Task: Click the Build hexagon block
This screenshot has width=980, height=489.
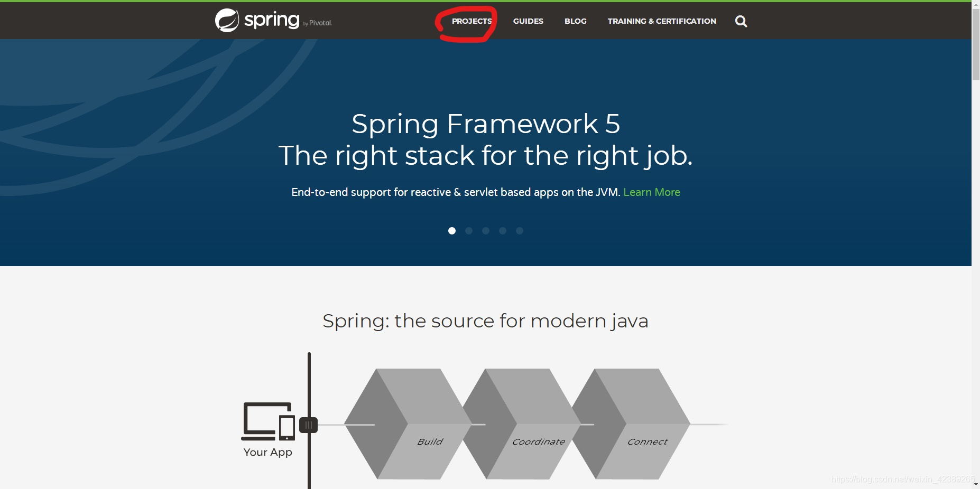Action: (408, 424)
